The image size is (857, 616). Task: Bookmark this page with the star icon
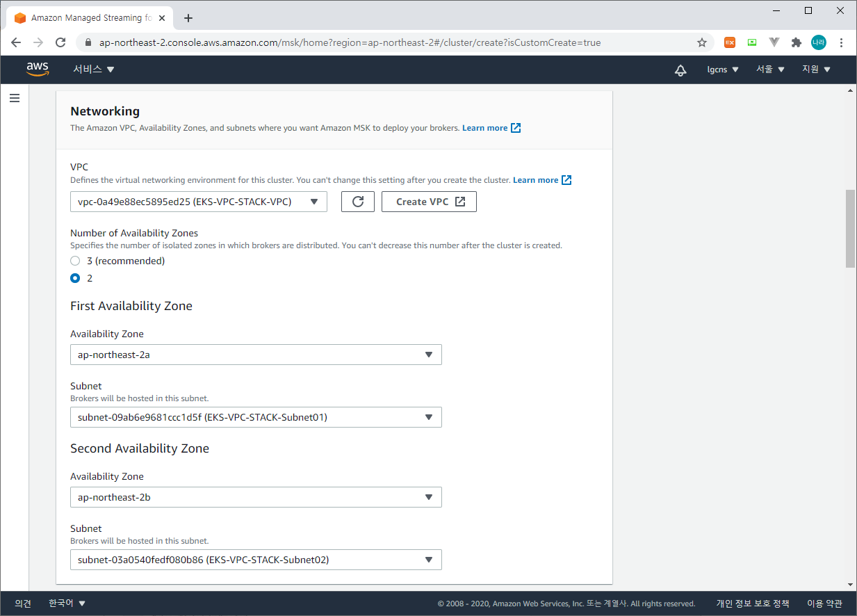tap(702, 42)
